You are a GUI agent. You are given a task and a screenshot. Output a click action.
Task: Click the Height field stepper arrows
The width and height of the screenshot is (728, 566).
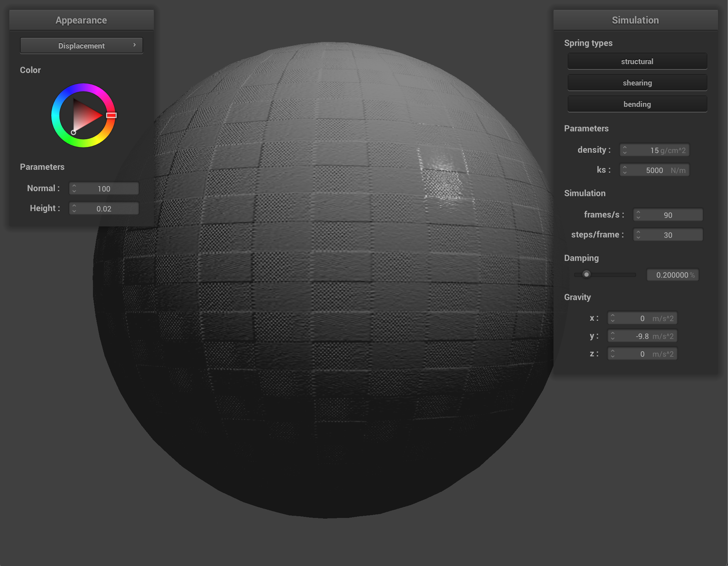tap(74, 208)
